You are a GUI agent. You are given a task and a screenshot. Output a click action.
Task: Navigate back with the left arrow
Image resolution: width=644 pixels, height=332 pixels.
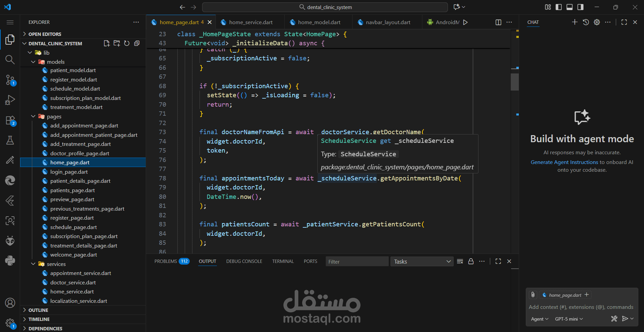[x=182, y=7]
